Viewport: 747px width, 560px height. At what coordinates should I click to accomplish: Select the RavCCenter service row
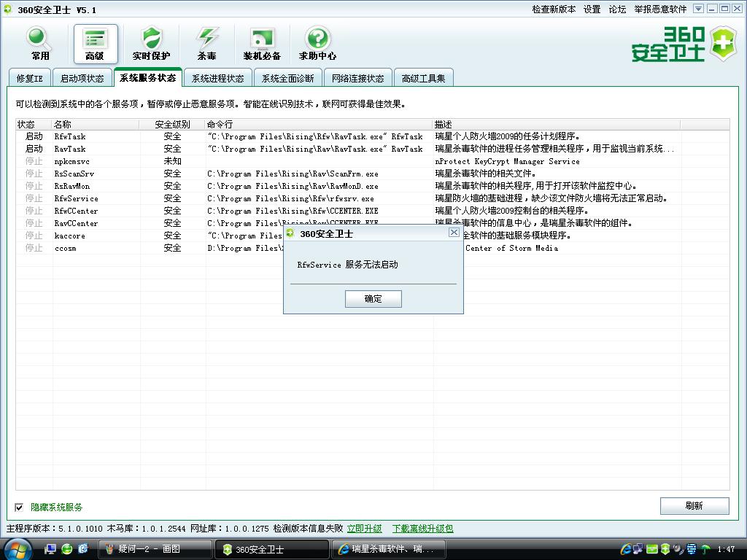point(373,223)
